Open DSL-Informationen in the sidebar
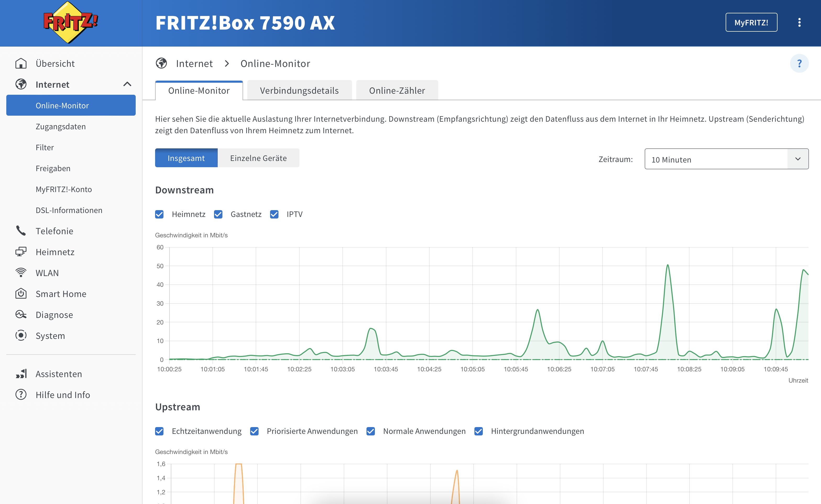This screenshot has width=821, height=504. 69,210
